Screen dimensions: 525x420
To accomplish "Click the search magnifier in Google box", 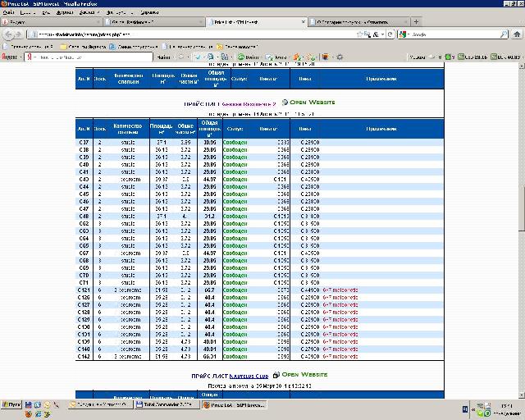I will pyautogui.click(x=504, y=34).
